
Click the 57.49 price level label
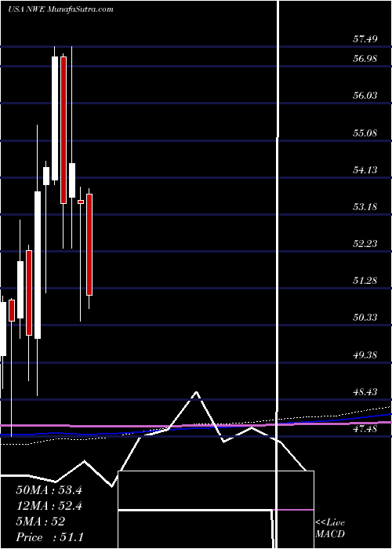pyautogui.click(x=365, y=39)
